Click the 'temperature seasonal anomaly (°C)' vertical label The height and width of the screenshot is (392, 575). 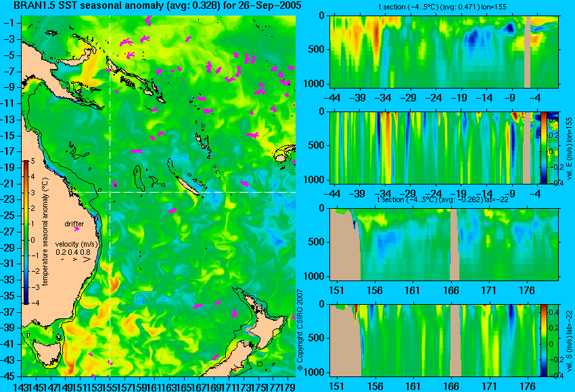45,232
